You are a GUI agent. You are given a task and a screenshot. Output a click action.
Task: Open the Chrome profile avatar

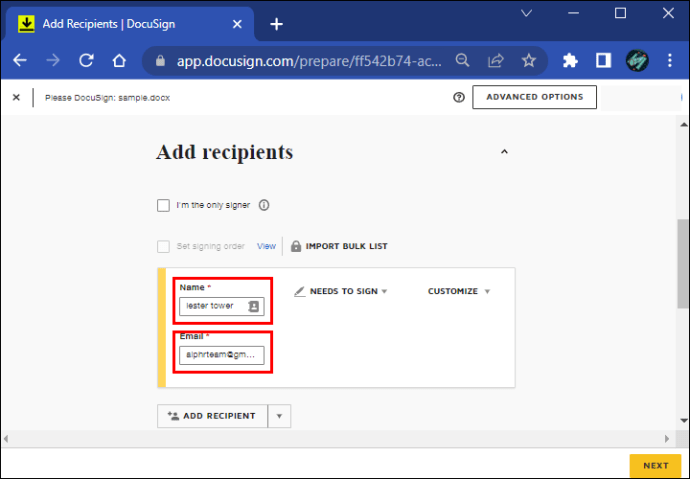point(637,61)
